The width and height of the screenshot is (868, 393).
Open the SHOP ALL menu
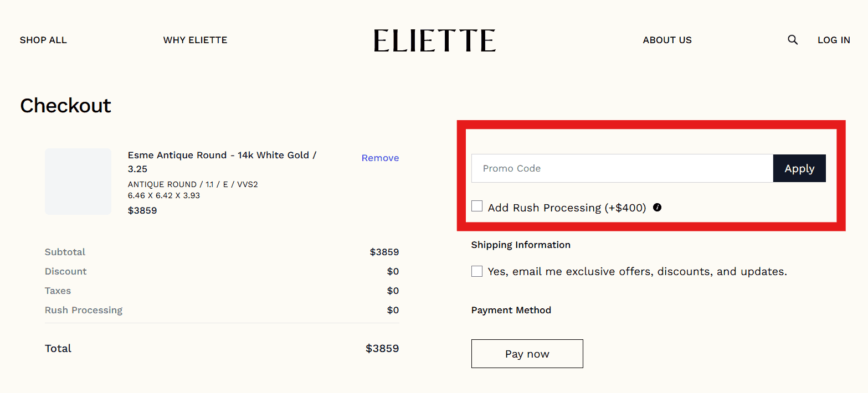coord(43,40)
